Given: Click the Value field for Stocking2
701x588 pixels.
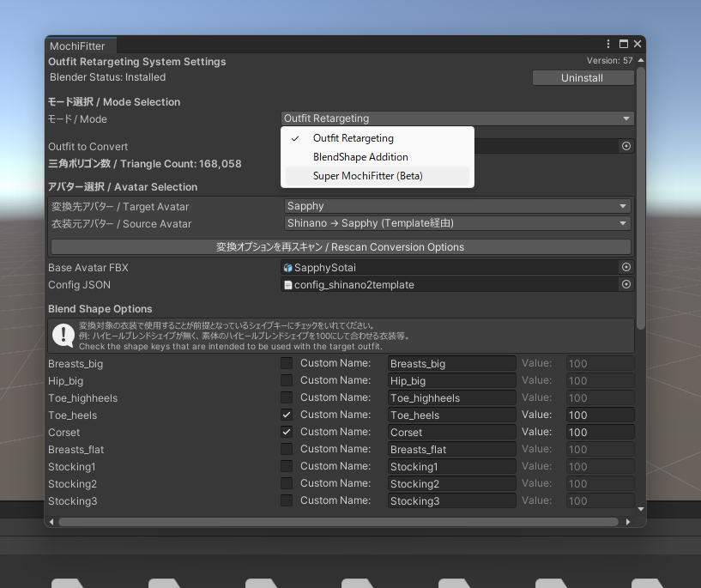Looking at the screenshot, I should [600, 483].
